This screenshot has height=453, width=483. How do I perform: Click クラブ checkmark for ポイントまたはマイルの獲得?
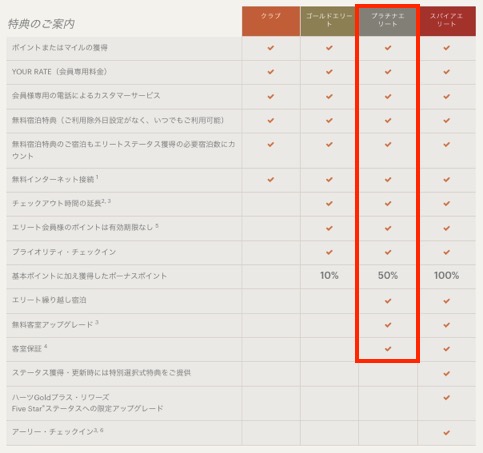[x=271, y=48]
